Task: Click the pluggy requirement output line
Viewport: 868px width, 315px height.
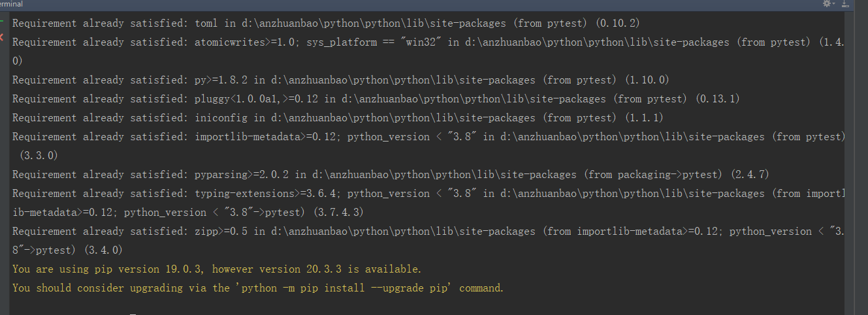Action: [376, 98]
